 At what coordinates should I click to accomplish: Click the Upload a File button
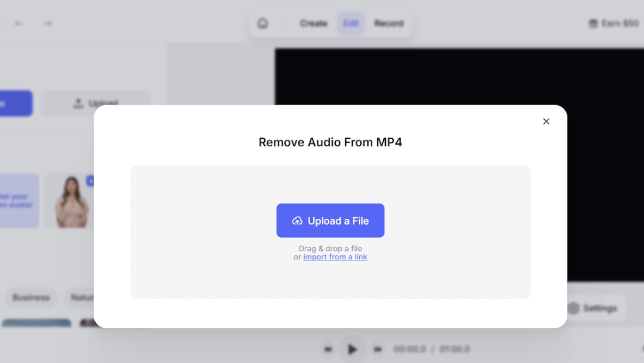(330, 220)
